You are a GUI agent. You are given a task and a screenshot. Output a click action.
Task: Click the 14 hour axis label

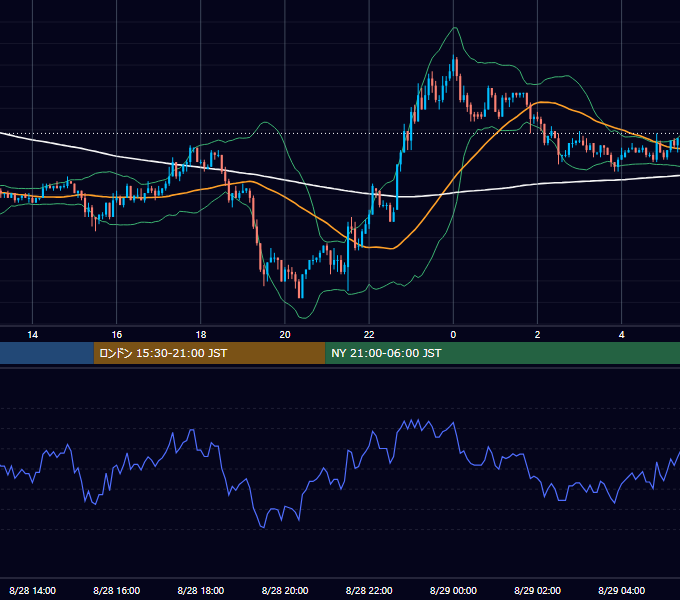pos(33,335)
